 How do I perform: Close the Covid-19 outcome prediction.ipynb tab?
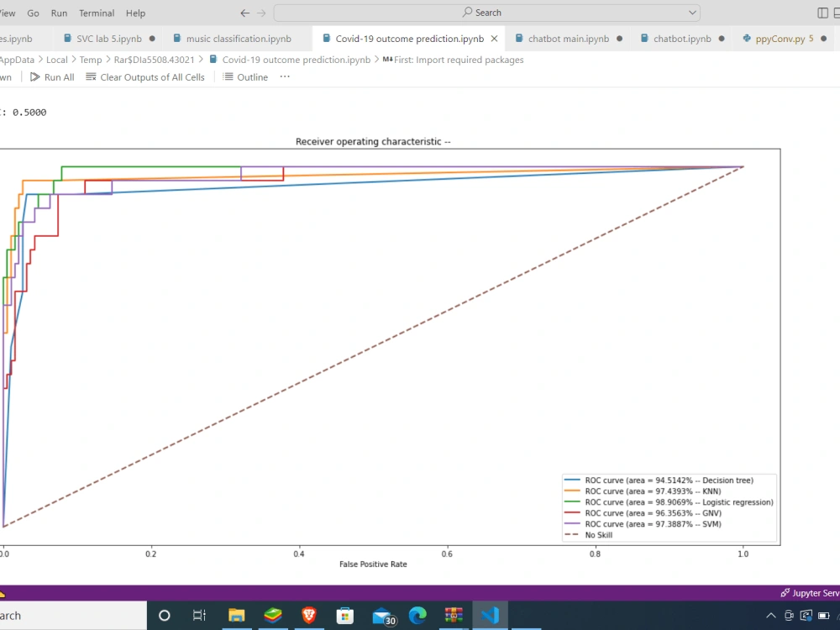point(495,39)
